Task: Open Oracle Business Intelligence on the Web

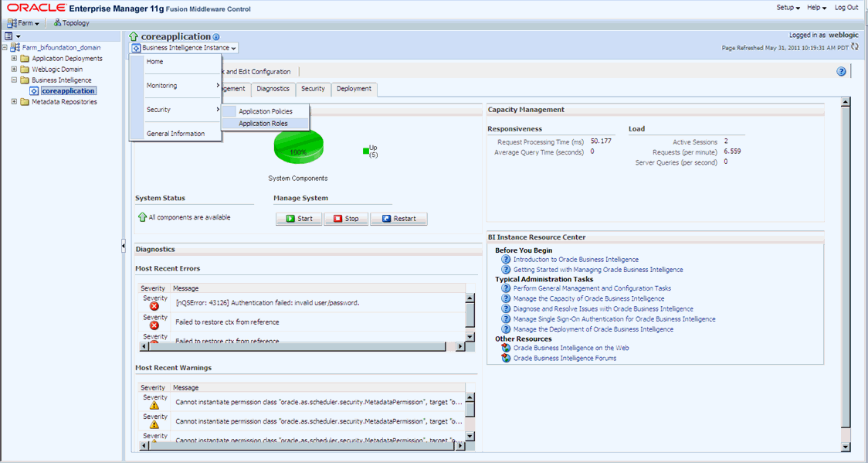Action: (571, 348)
